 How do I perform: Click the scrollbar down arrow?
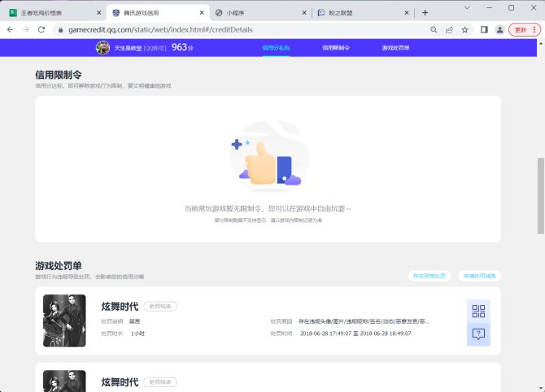pyautogui.click(x=540, y=388)
